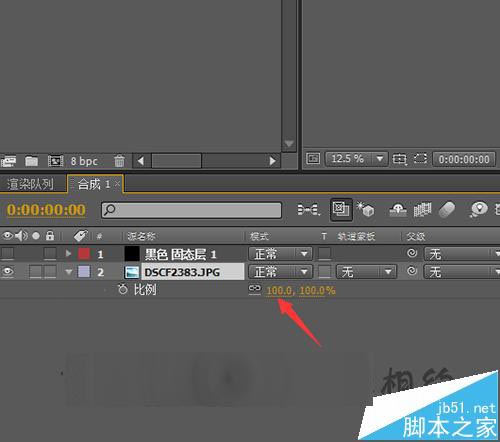Toggle hide shy layers icon
500x442 pixels.
click(398, 210)
